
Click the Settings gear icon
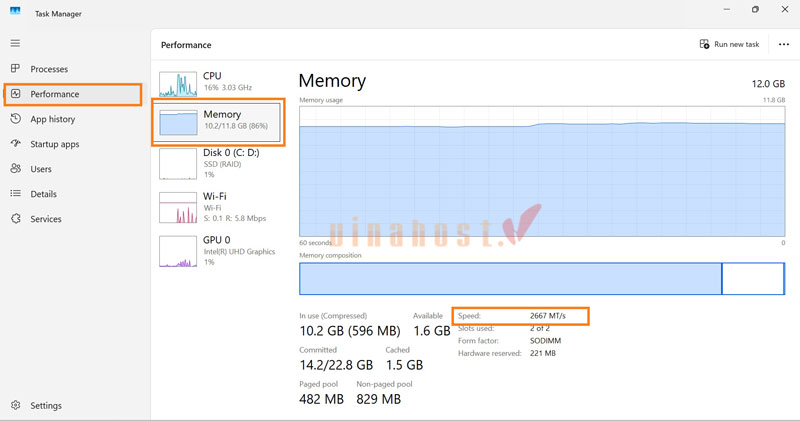[16, 405]
